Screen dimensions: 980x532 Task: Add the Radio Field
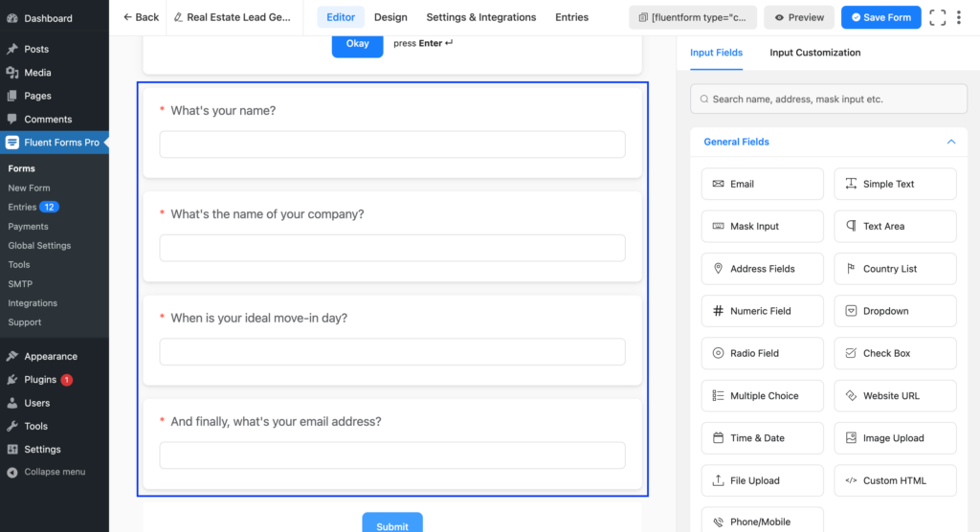tap(762, 353)
